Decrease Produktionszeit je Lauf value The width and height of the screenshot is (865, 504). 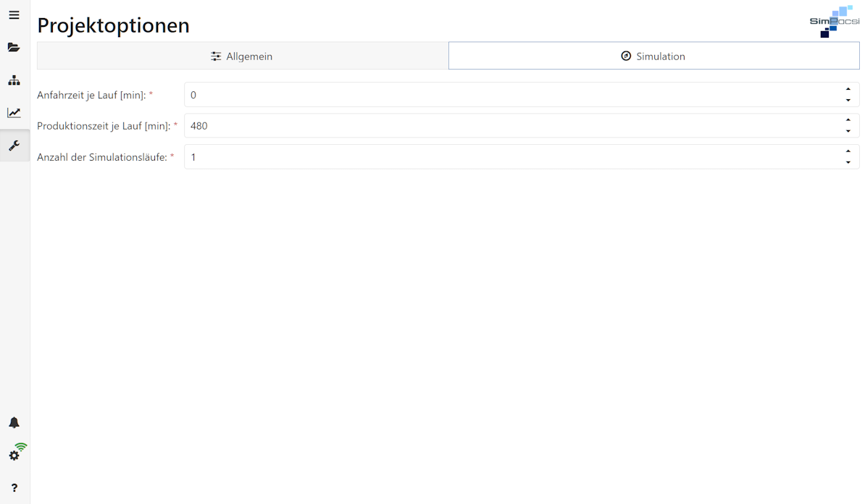coord(848,131)
